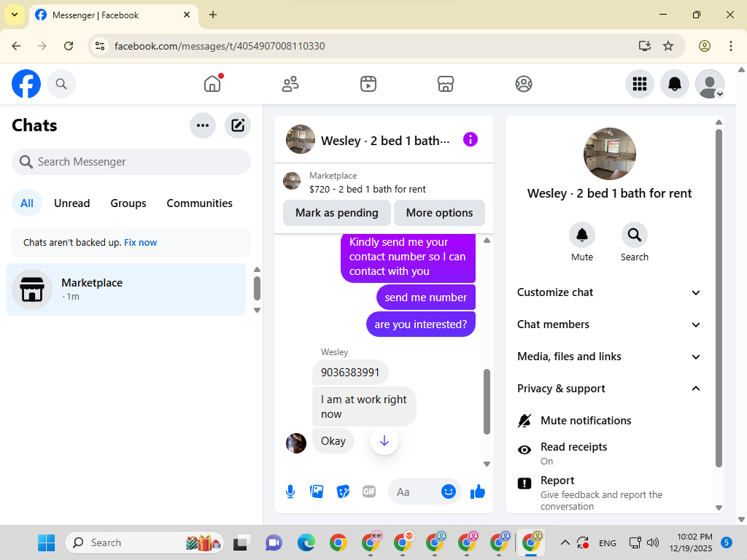This screenshot has width=747, height=560.
Task: Click the "send me number" message bubble
Action: 426,297
